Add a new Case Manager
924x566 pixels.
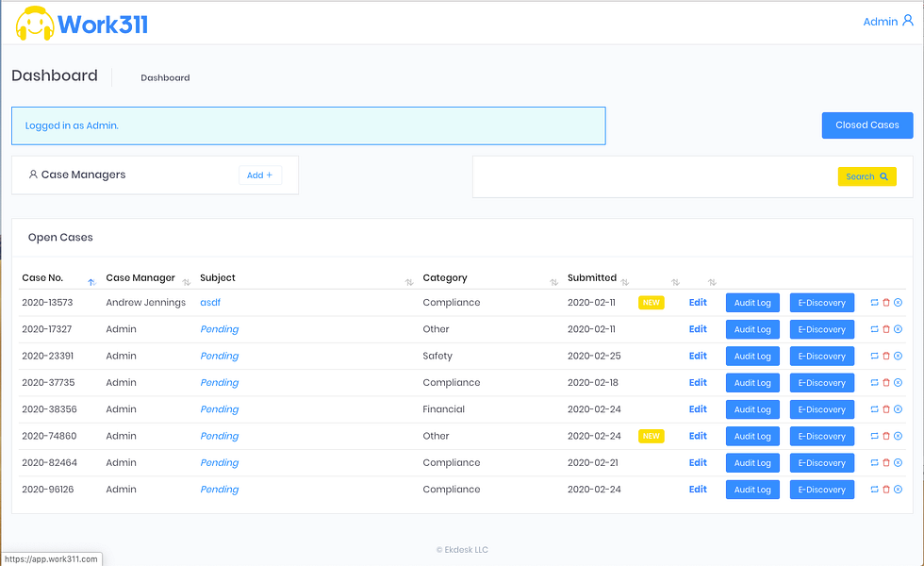pos(260,175)
